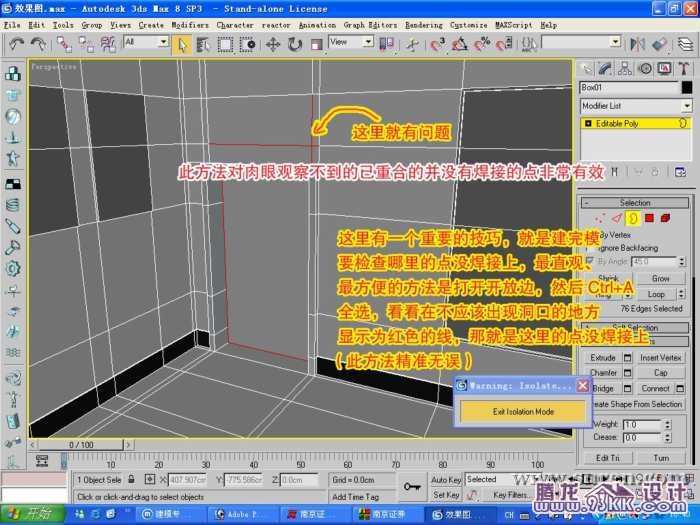Screen dimensions: 700x525
Task: Activate the Select and Scale tool
Action: click(317, 45)
